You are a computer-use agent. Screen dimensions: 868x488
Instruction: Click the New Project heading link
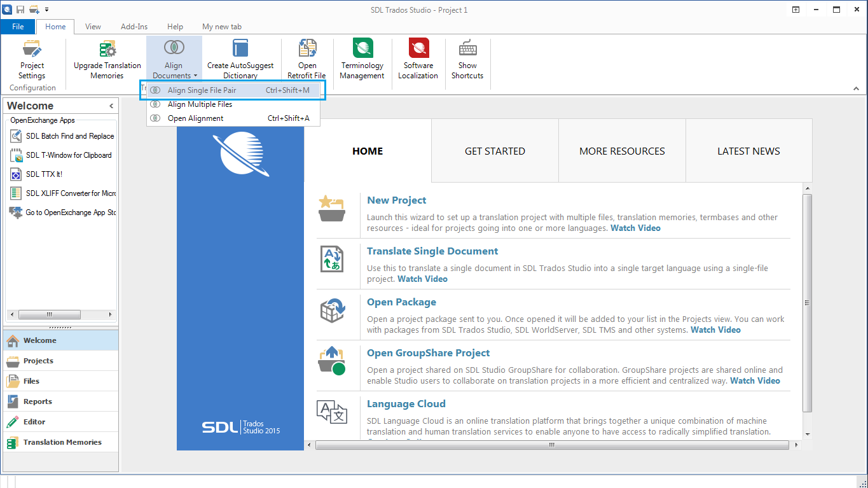pyautogui.click(x=396, y=200)
